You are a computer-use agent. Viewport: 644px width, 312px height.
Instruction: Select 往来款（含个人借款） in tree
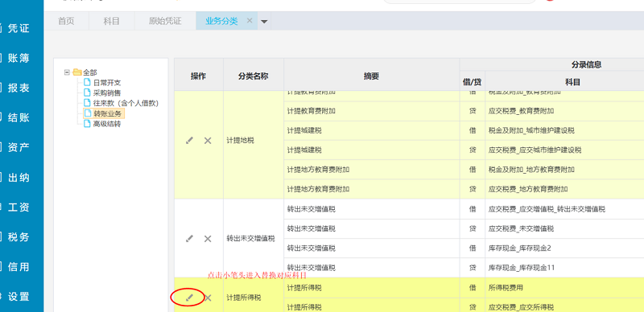coord(122,103)
